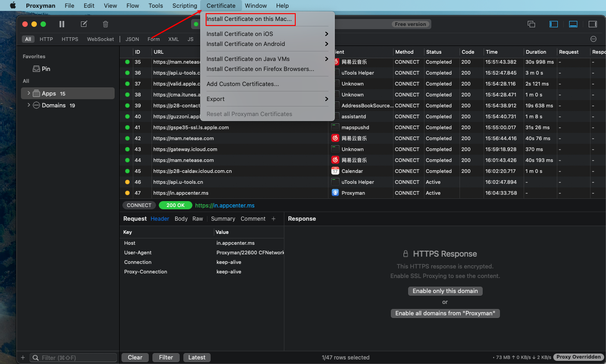Open the Window menu in menu bar
Screen dimensions: 606x364
pos(256,5)
